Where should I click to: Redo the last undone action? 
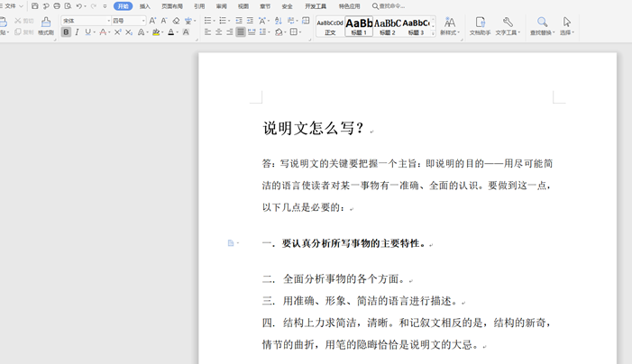click(x=94, y=6)
